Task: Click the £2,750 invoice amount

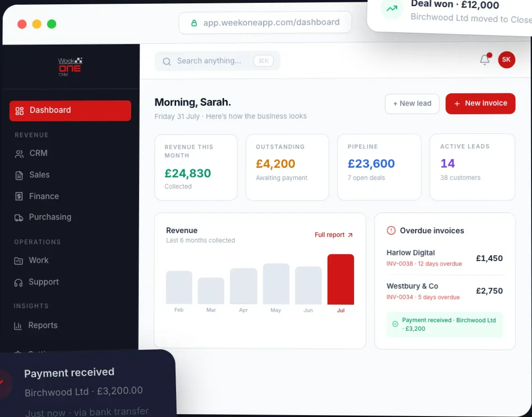Action: coord(489,291)
